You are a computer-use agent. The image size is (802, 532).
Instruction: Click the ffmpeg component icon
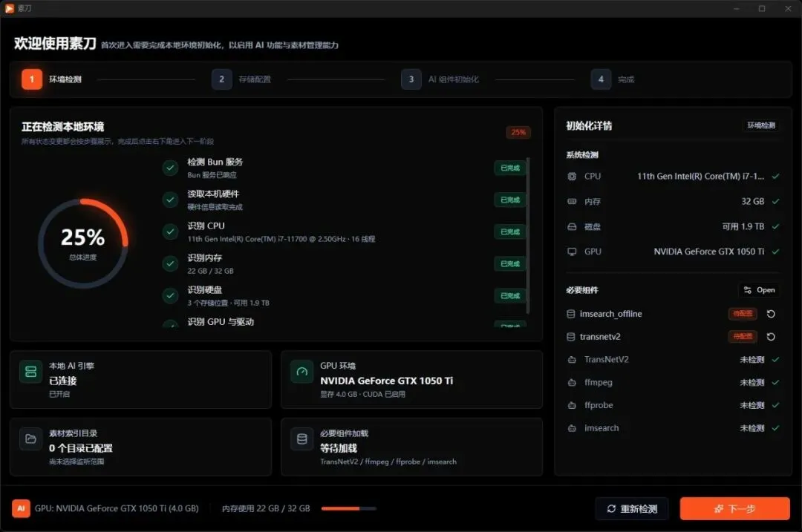[x=572, y=382]
